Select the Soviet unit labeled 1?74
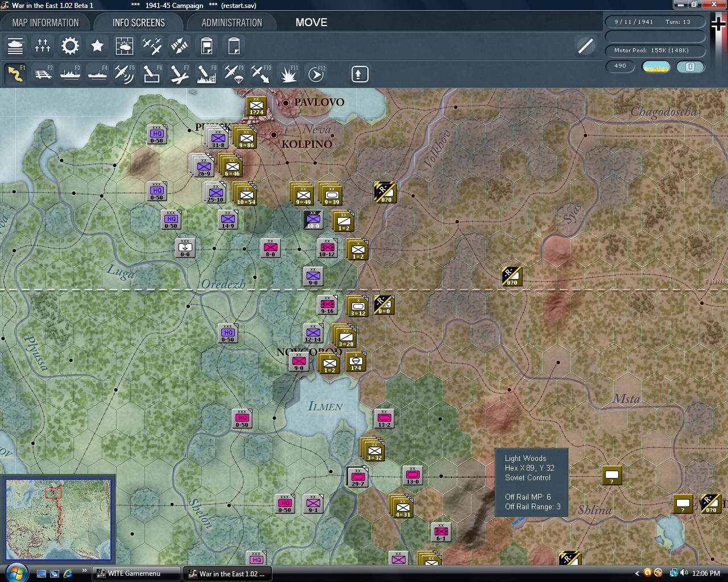Screen dimensions: 728x582 [257, 106]
